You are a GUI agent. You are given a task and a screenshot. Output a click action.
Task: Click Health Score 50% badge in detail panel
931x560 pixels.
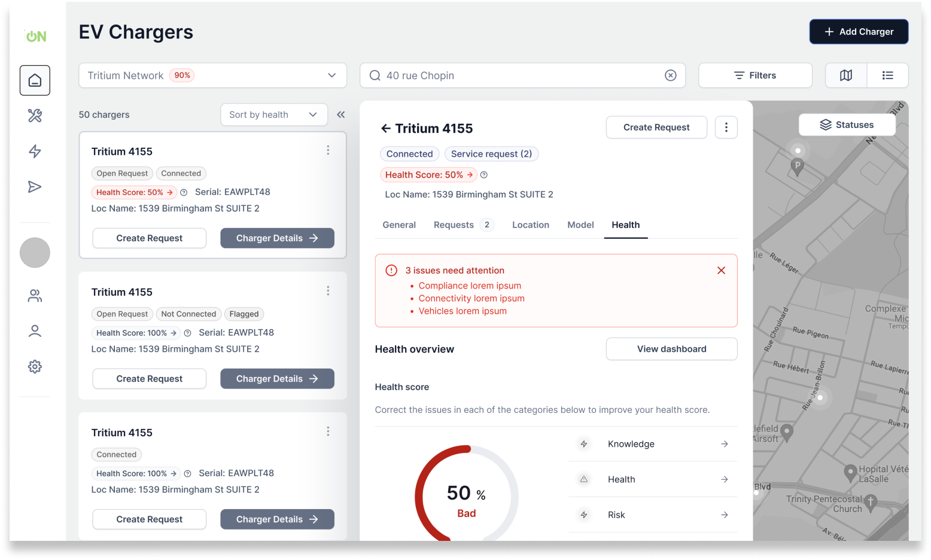[x=428, y=175]
